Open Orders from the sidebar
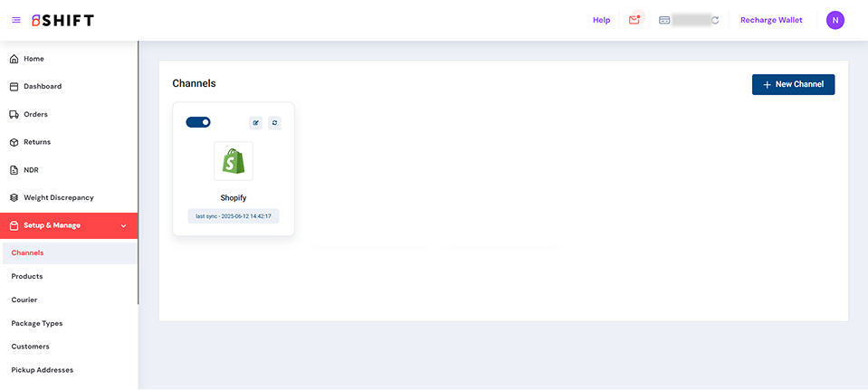Image resolution: width=868 pixels, height=390 pixels. pos(35,115)
